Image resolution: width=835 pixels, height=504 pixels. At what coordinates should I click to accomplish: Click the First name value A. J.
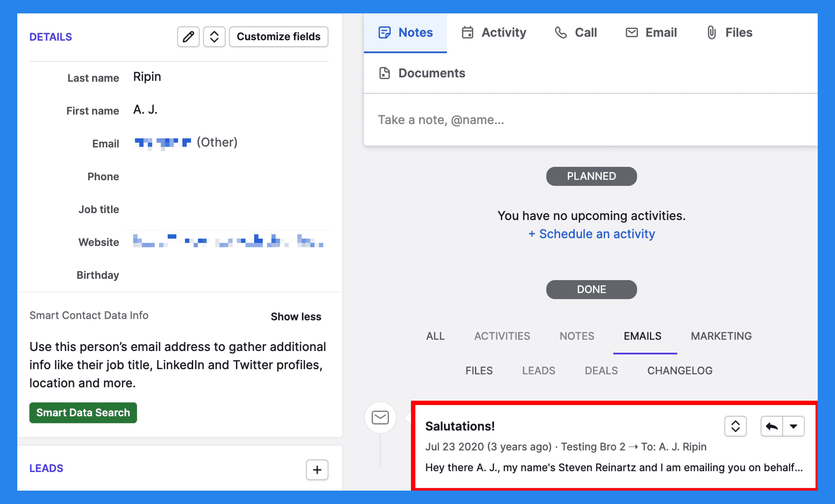coord(145,110)
